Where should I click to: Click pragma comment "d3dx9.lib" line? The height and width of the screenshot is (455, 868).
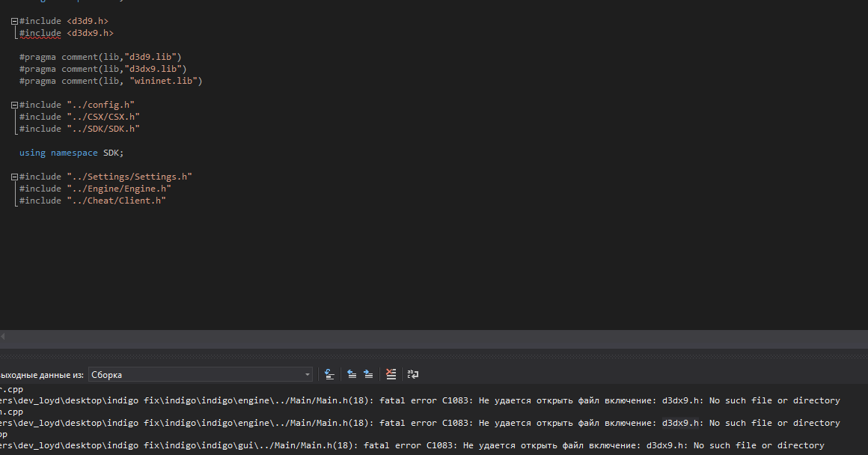click(x=103, y=69)
